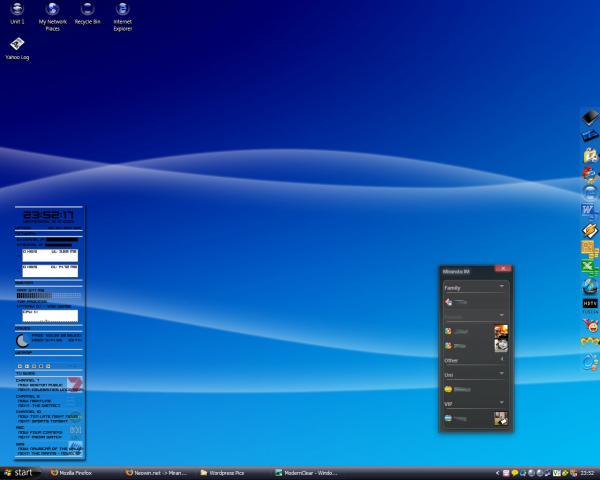The width and height of the screenshot is (600, 480).
Task: Open the blue globe icon in the dock
Action: [590, 286]
